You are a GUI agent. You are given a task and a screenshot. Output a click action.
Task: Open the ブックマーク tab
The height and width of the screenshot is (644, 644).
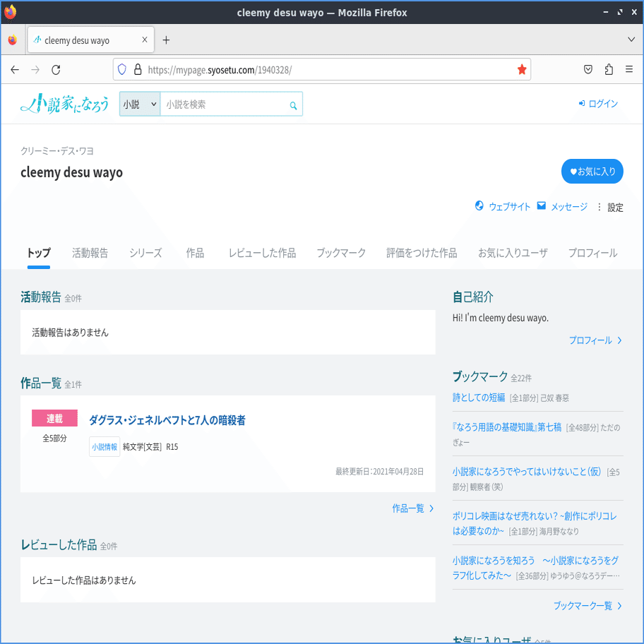pos(341,253)
